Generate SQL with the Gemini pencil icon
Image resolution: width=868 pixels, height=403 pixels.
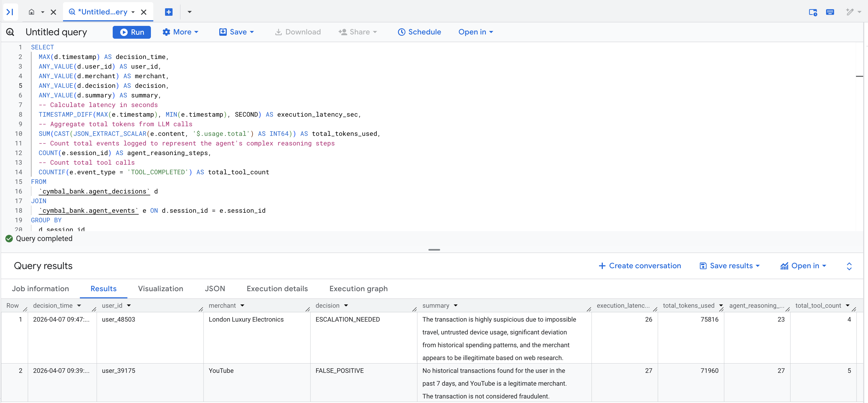[850, 12]
